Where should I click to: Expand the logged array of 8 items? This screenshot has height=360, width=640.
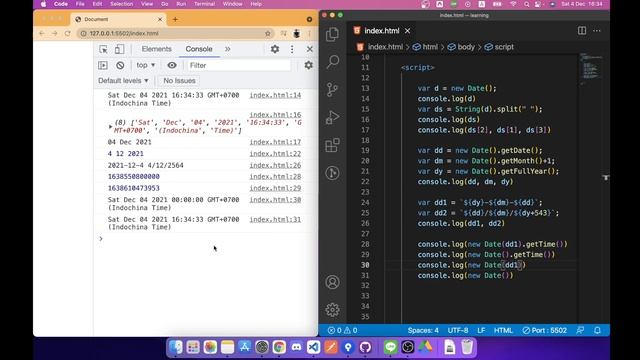(x=110, y=127)
